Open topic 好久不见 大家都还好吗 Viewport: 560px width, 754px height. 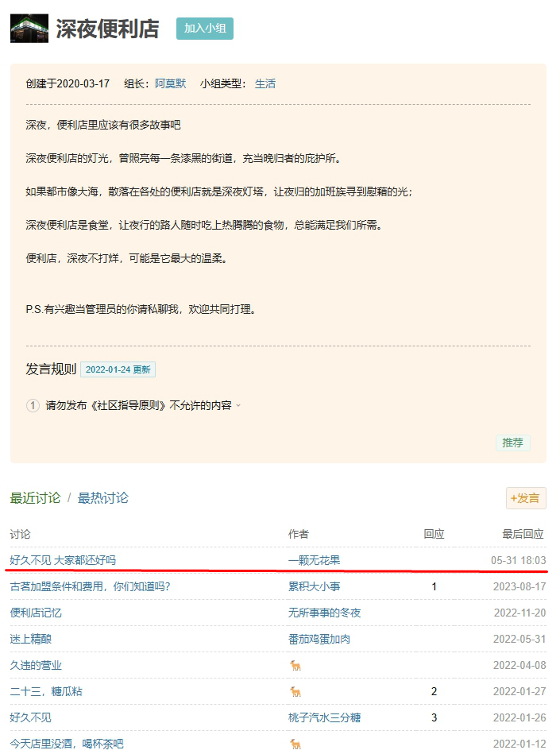(x=63, y=560)
